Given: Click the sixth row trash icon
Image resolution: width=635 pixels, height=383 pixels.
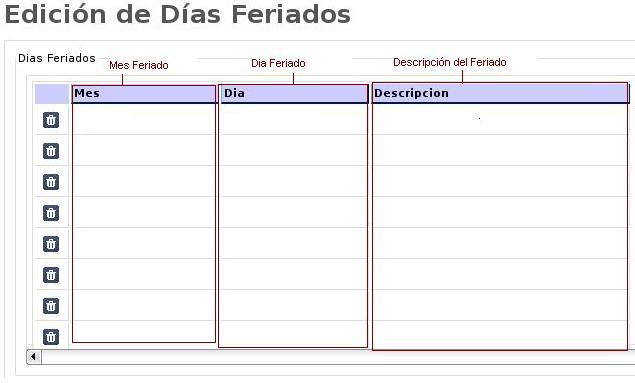Looking at the screenshot, I should 51,275.
